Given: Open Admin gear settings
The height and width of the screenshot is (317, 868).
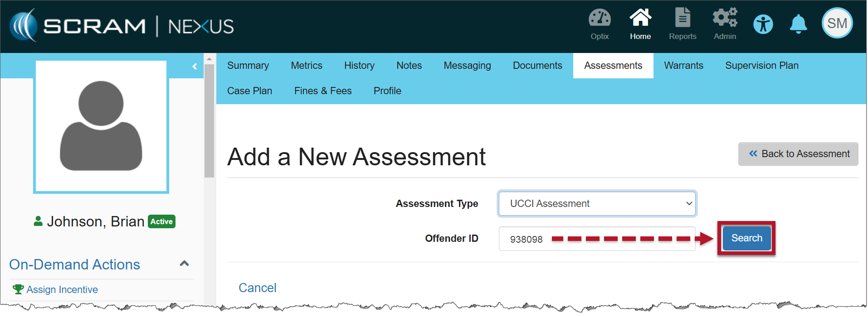Looking at the screenshot, I should [x=724, y=24].
